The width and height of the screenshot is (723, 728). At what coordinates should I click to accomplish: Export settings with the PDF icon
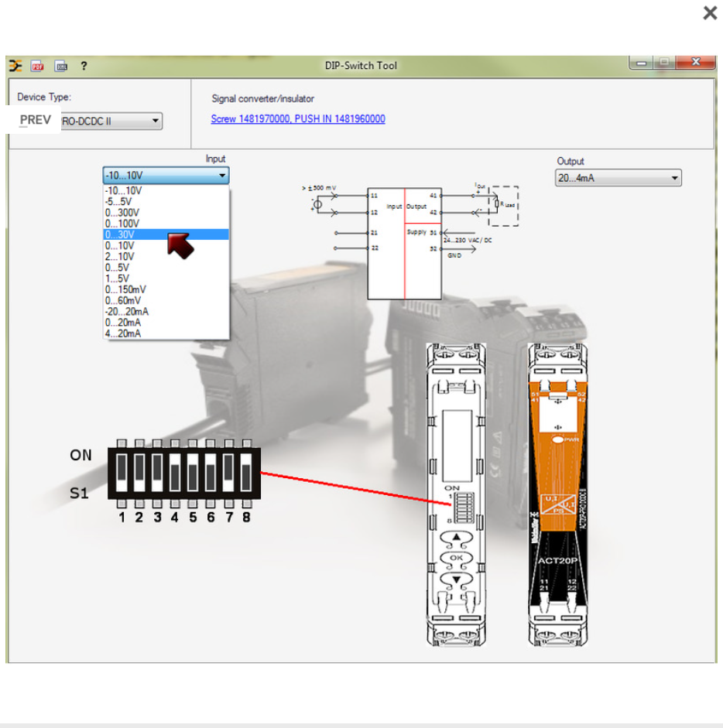(x=37, y=66)
